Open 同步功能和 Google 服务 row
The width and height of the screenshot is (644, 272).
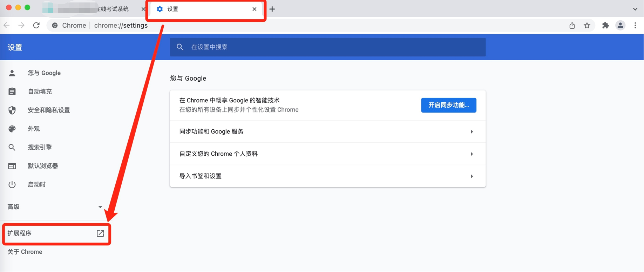pyautogui.click(x=328, y=131)
